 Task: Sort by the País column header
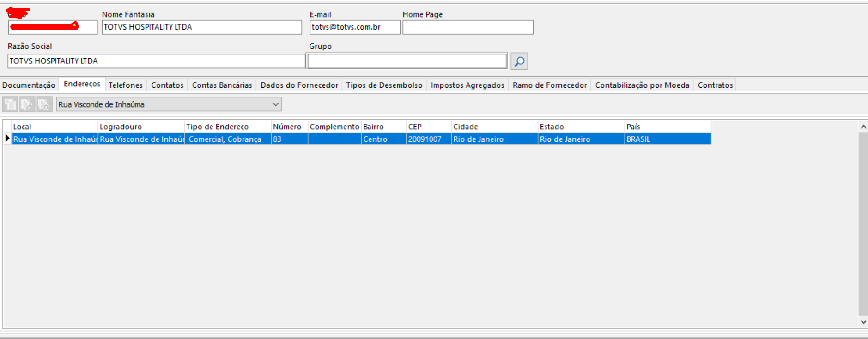click(x=668, y=127)
